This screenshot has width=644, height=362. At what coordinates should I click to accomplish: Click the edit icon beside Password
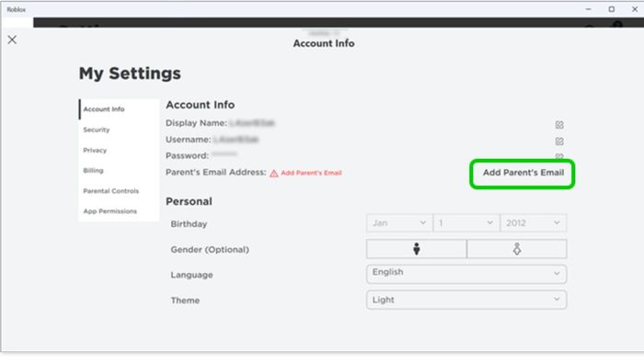pyautogui.click(x=559, y=156)
